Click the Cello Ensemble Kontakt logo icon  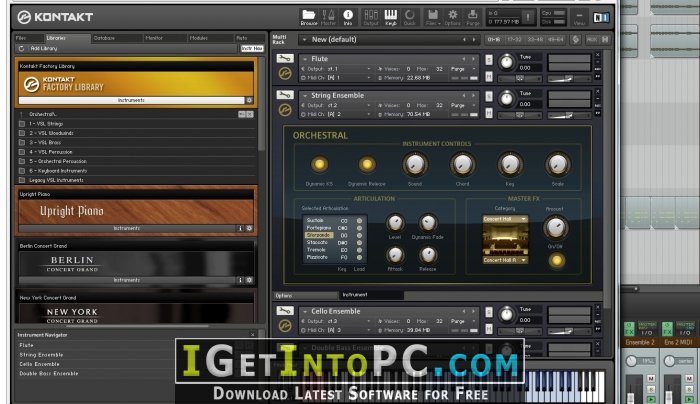[x=285, y=326]
